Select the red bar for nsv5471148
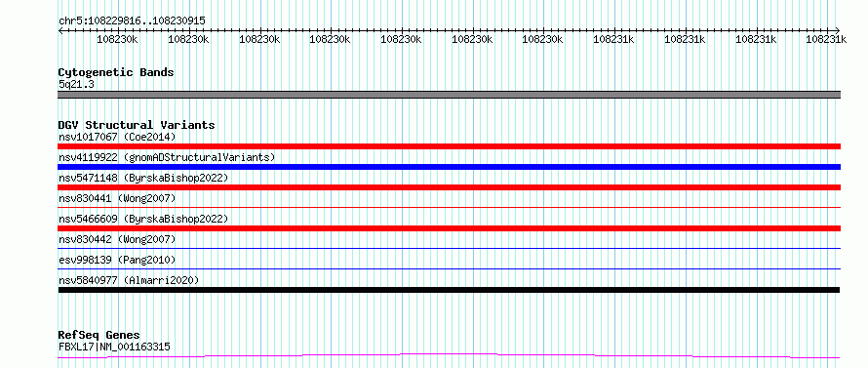 [449, 187]
